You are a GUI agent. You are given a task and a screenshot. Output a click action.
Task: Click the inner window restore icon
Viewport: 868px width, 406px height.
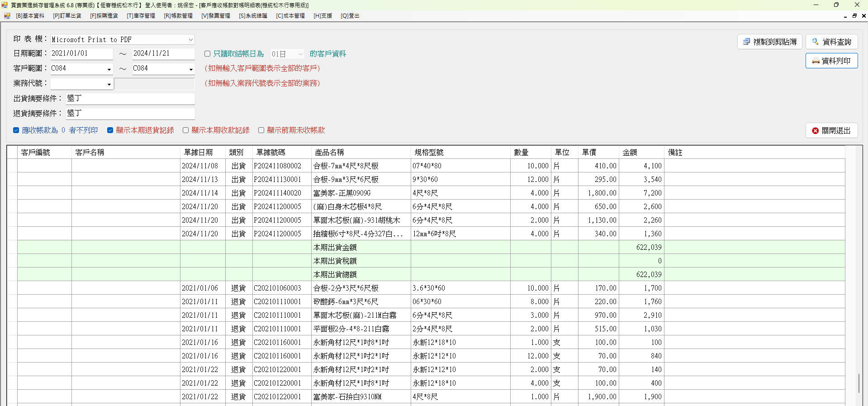coord(854,16)
